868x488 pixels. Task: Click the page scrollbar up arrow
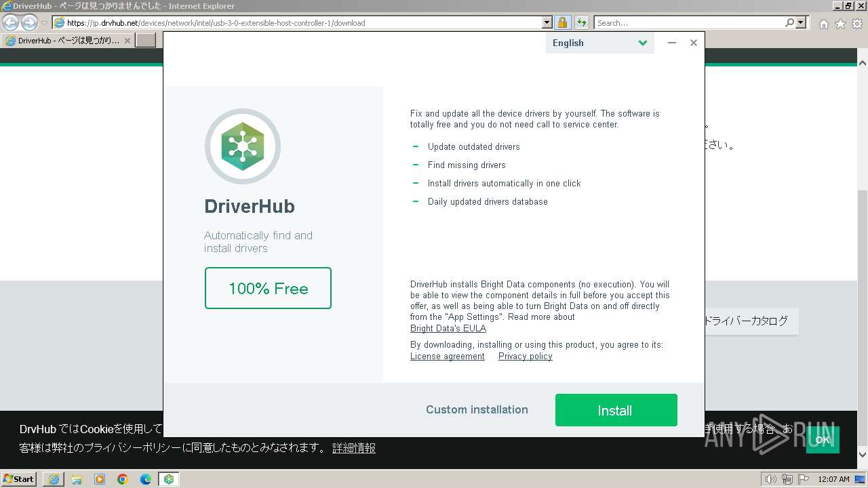tap(863, 62)
